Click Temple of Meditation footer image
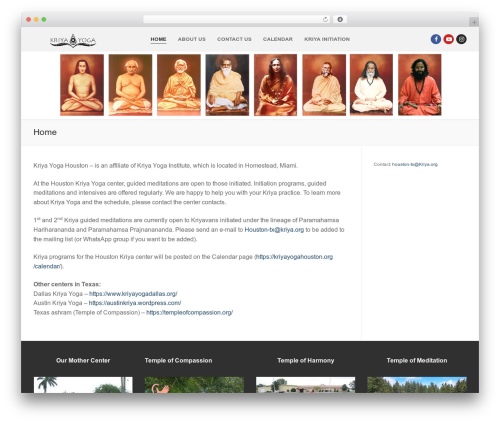Image resolution: width=500 pixels, height=423 pixels. click(417, 385)
